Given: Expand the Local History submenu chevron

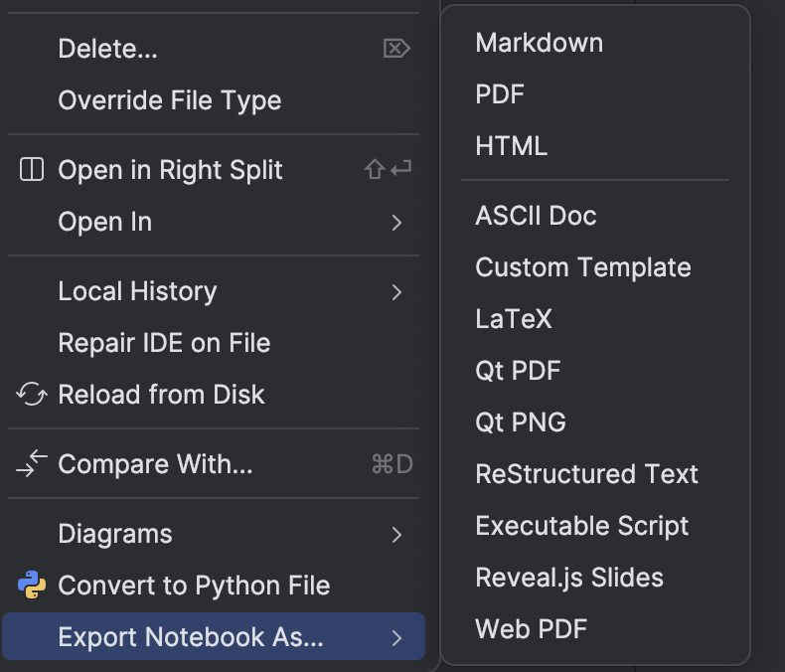Looking at the screenshot, I should [x=396, y=292].
